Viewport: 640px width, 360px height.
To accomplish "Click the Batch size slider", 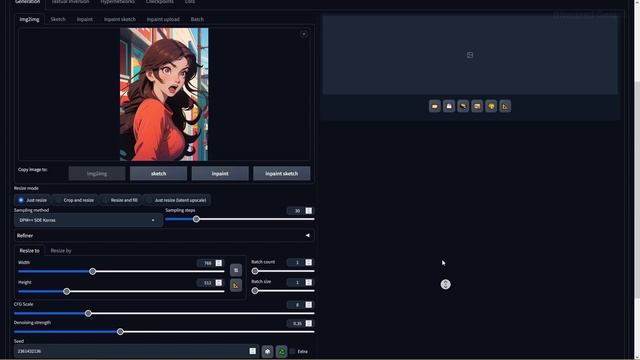I will (283, 291).
